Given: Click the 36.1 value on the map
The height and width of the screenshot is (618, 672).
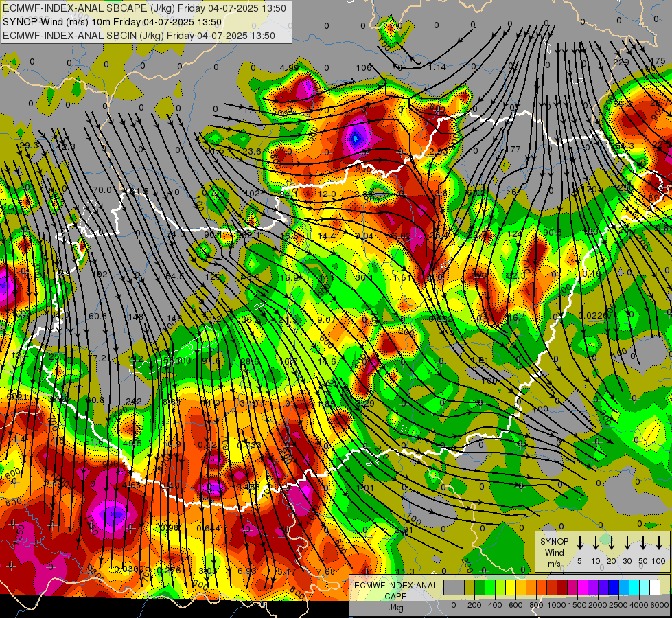Looking at the screenshot, I should point(364,278).
